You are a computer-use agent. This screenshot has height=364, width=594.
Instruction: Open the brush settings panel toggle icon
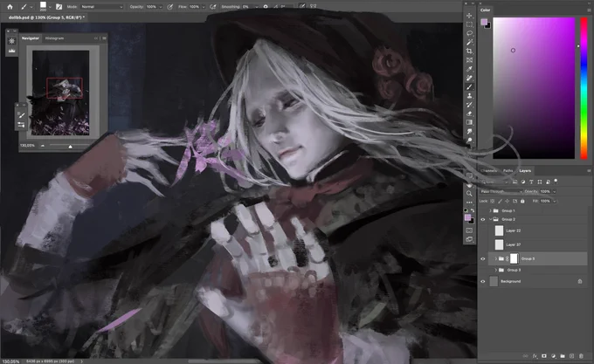point(59,6)
